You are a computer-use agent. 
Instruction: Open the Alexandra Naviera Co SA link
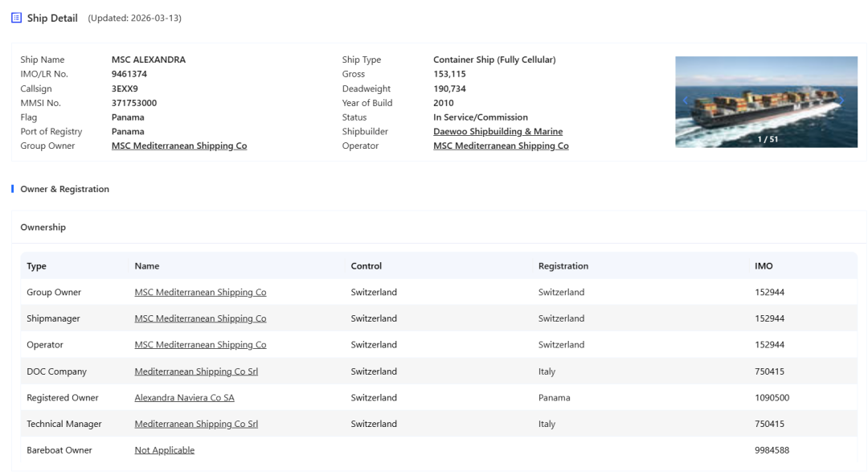click(x=184, y=398)
